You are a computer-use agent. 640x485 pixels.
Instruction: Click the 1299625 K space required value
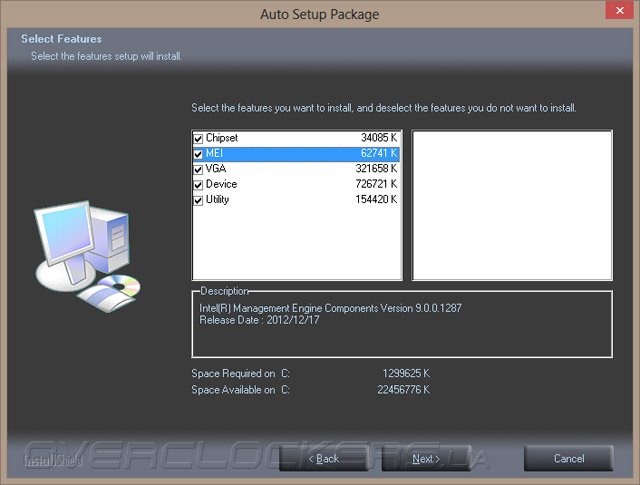click(406, 374)
